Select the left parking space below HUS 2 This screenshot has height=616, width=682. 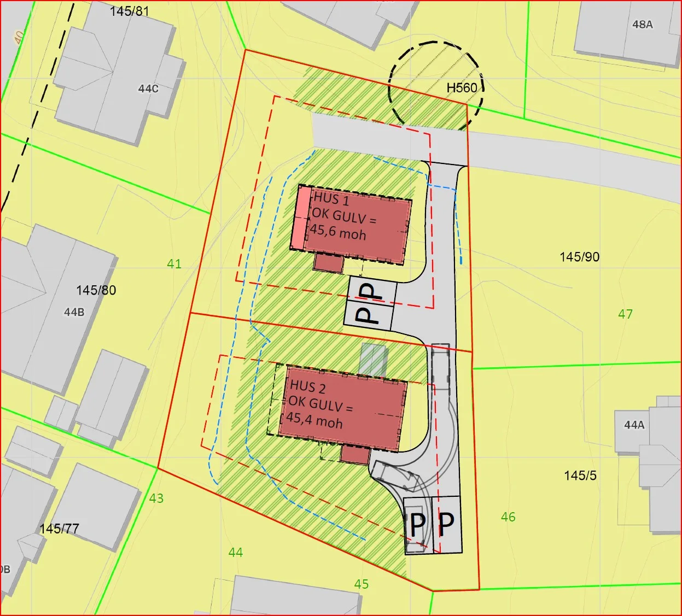(418, 526)
